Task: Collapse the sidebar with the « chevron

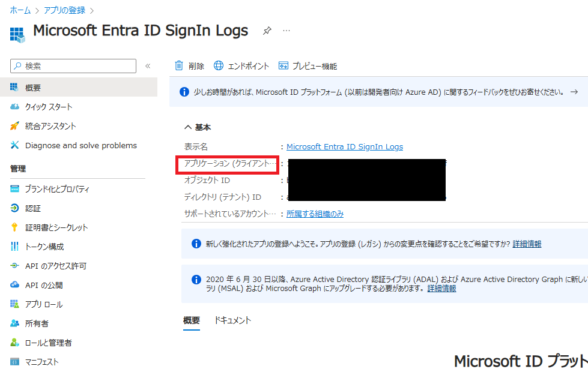Action: (148, 66)
